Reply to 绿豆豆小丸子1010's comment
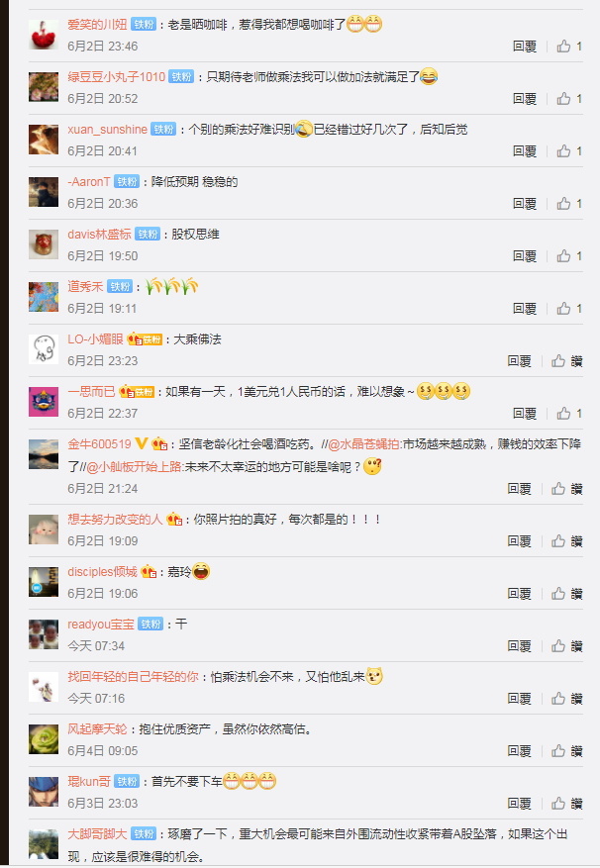This screenshot has width=600, height=868. click(x=524, y=99)
